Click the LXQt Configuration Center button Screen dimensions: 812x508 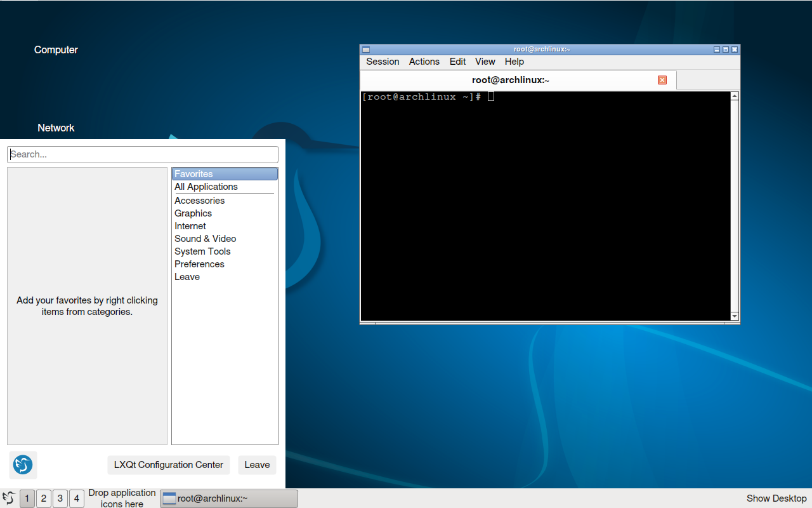(x=169, y=465)
